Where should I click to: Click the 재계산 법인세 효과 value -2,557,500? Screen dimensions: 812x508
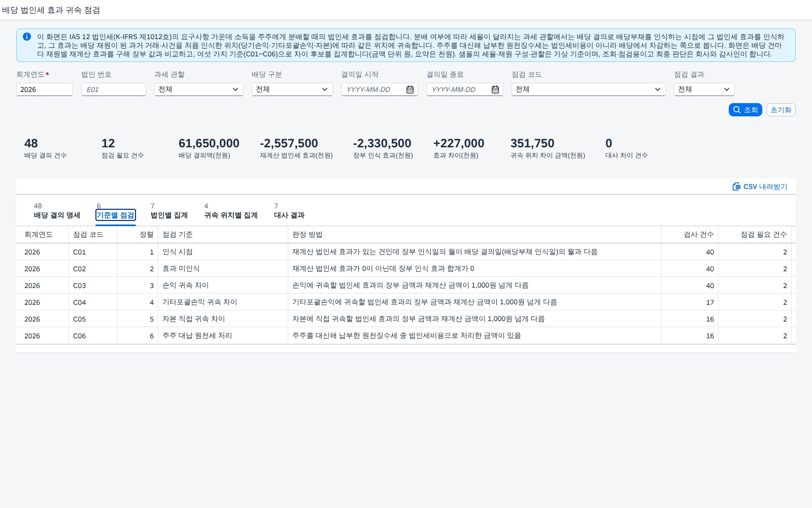pos(289,143)
